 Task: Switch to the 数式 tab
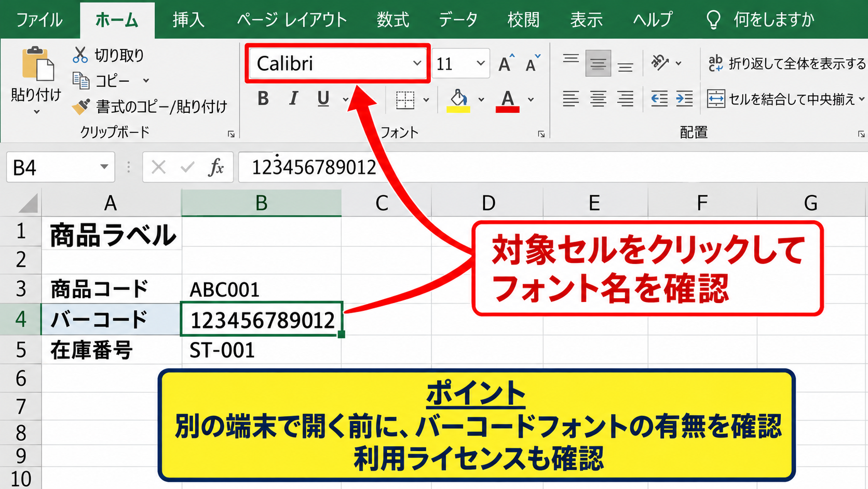(393, 20)
